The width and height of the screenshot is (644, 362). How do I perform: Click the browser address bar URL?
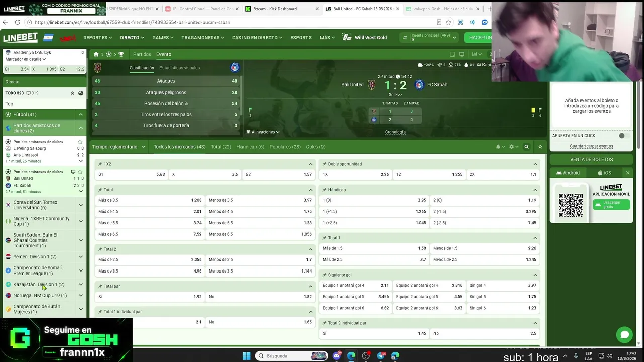click(x=133, y=22)
